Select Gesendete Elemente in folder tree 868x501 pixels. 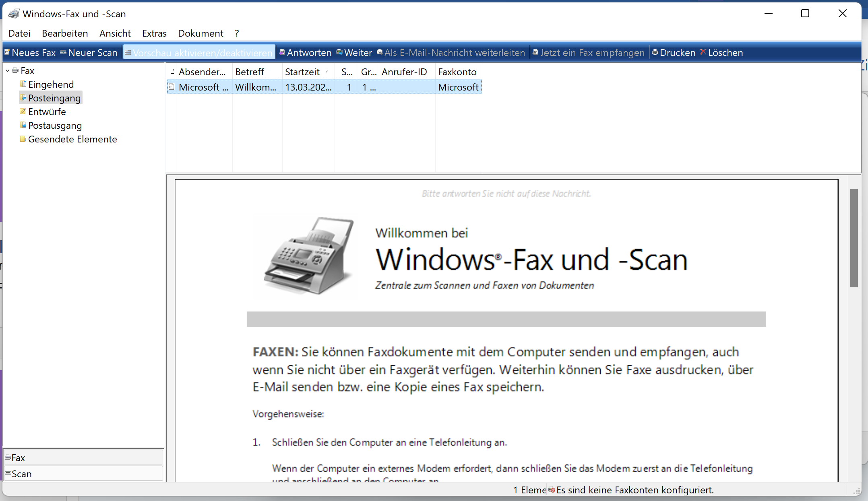point(72,139)
